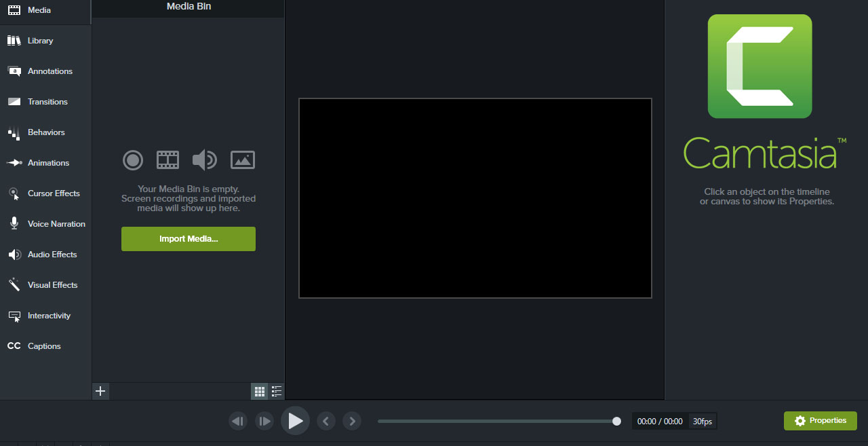Open the Behaviors panel
Viewport: 868px width, 446px height.
[45, 132]
